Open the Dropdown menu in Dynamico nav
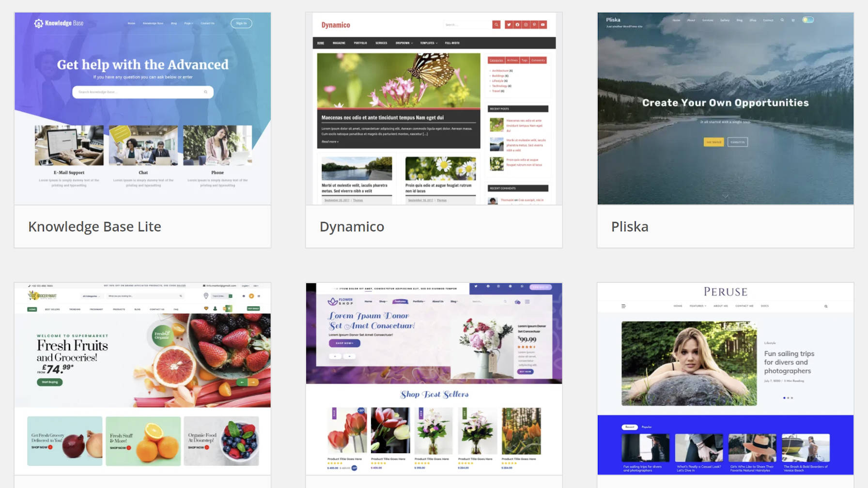The width and height of the screenshot is (868, 488). 404,43
